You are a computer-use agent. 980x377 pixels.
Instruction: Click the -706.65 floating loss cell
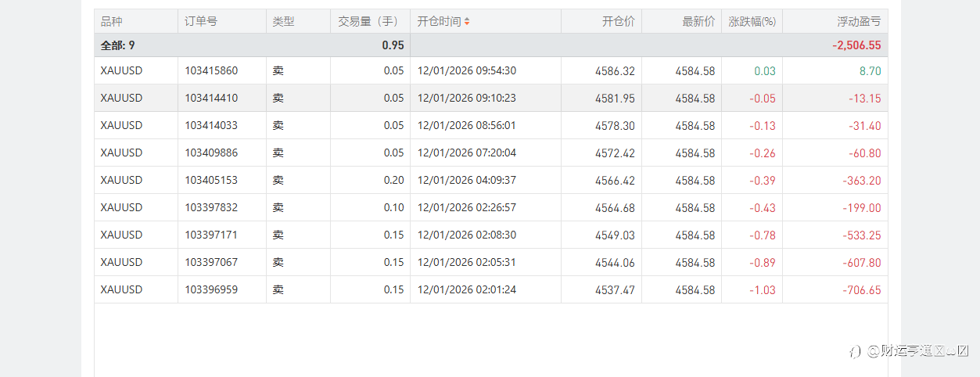862,290
